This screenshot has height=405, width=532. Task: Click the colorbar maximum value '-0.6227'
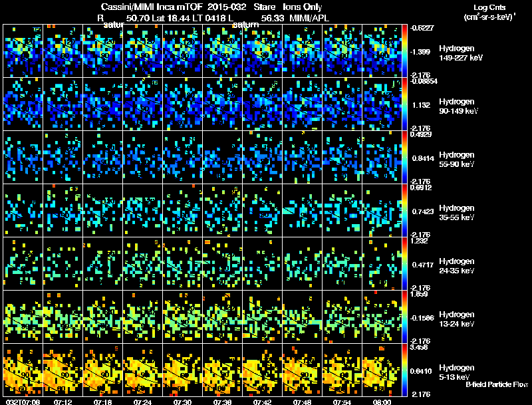[422, 28]
